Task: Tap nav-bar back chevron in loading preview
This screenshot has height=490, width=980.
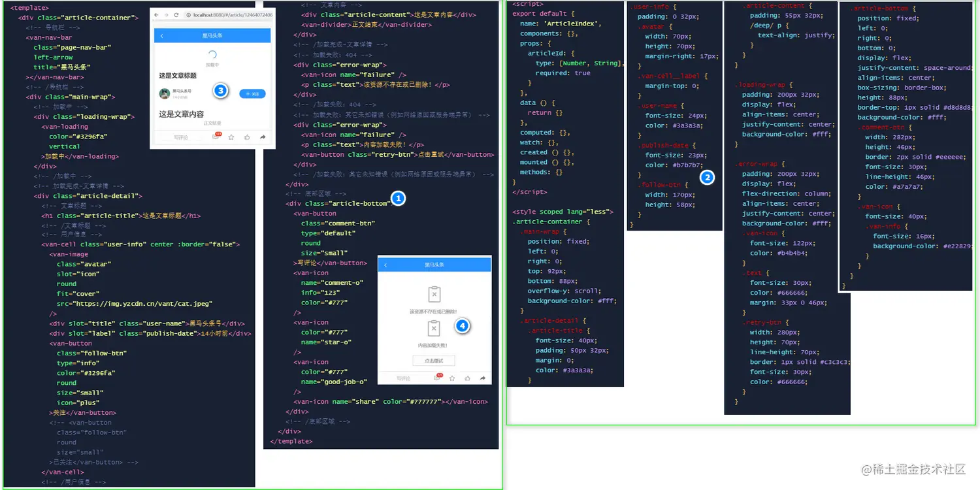Action: click(161, 36)
